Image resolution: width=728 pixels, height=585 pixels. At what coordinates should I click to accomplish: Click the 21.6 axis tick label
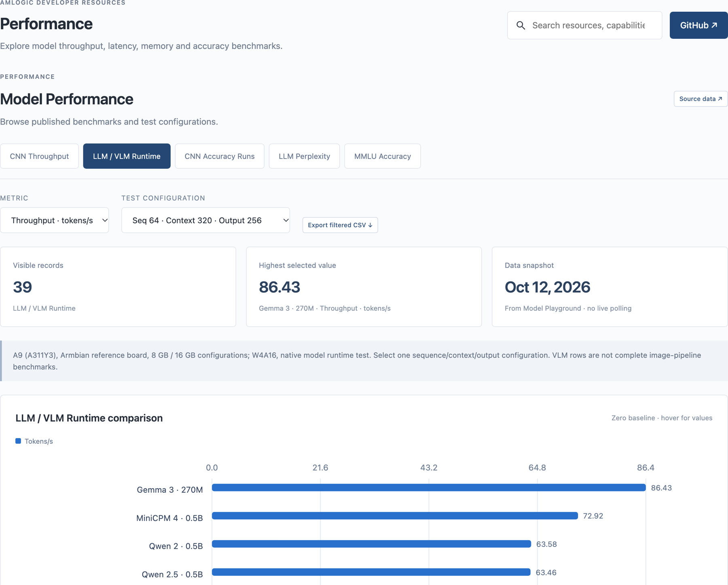[320, 468]
